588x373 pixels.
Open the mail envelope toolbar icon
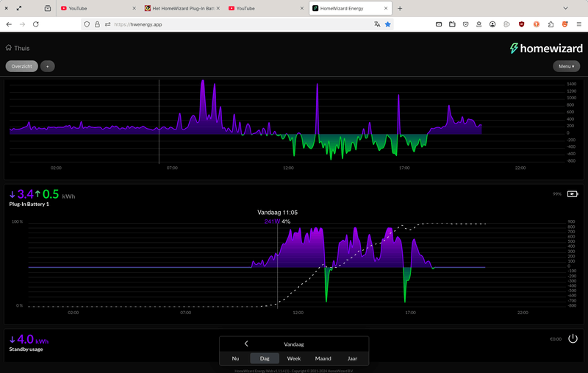coord(439,24)
